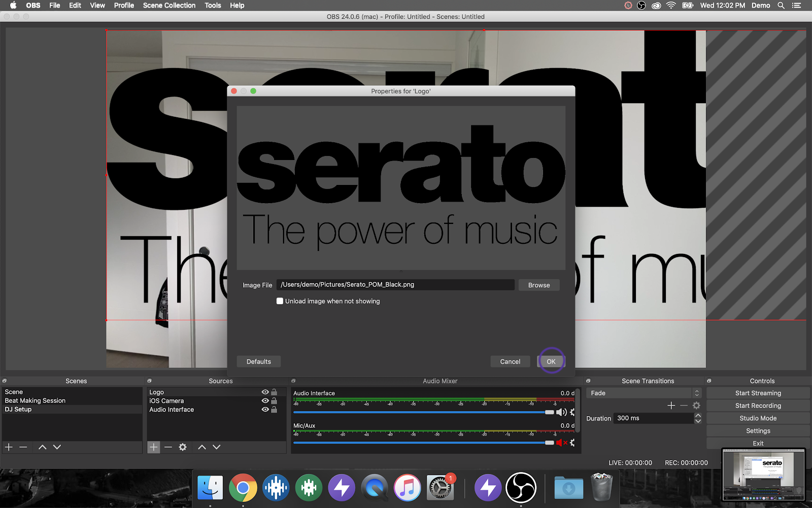Undock the Scenes panel

coord(5,380)
